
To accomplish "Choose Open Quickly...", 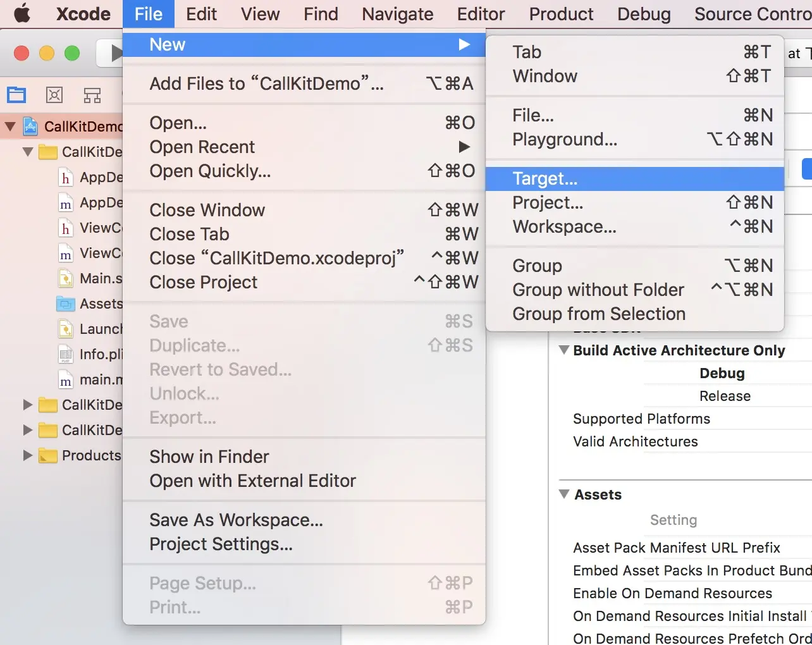I will 304,171.
